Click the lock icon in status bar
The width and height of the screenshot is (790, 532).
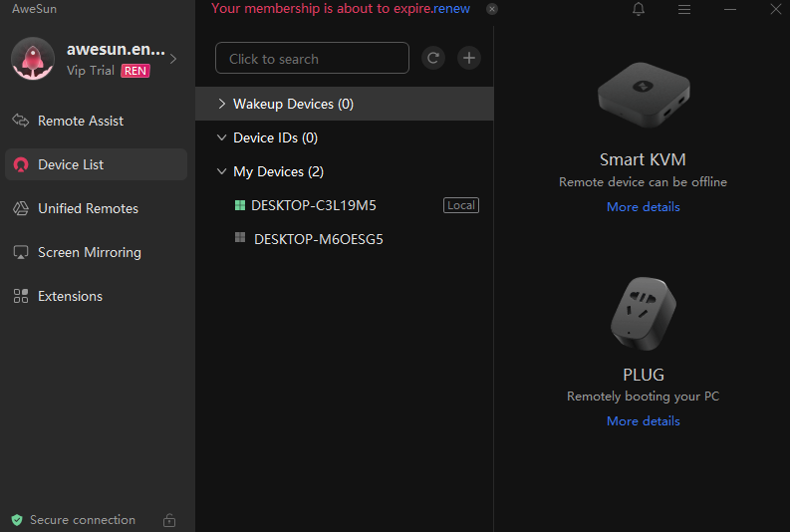click(169, 520)
